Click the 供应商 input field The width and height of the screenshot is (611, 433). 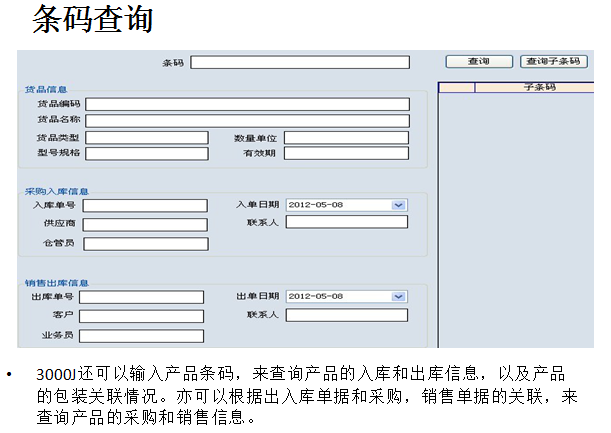[145, 224]
